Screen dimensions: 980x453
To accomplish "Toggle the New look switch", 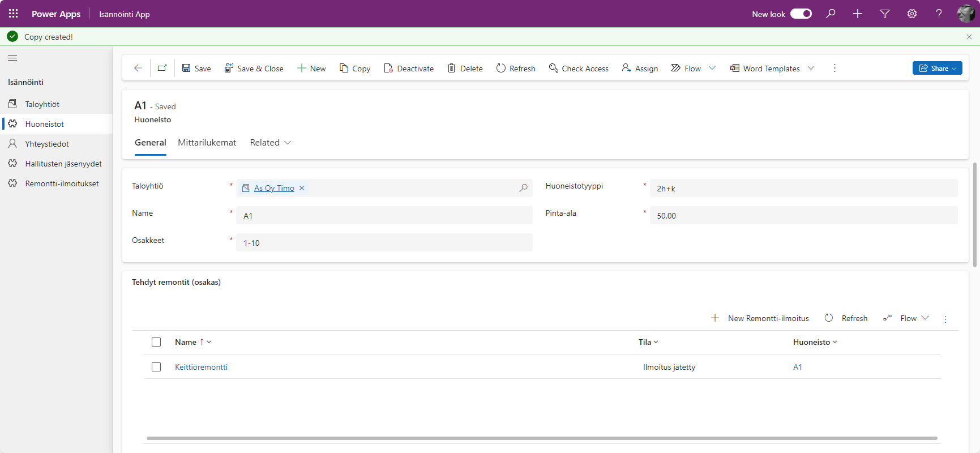I will pyautogui.click(x=801, y=14).
